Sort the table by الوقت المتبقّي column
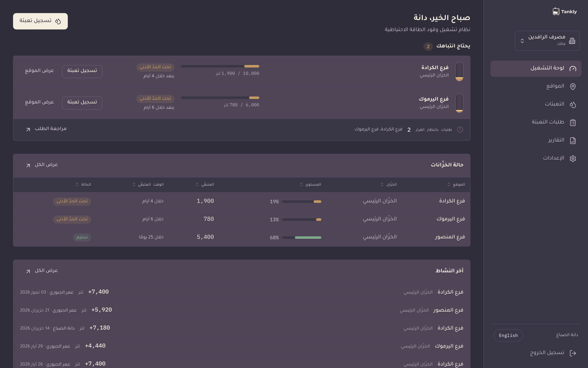Image resolution: width=588 pixels, height=368 pixels. tap(148, 184)
